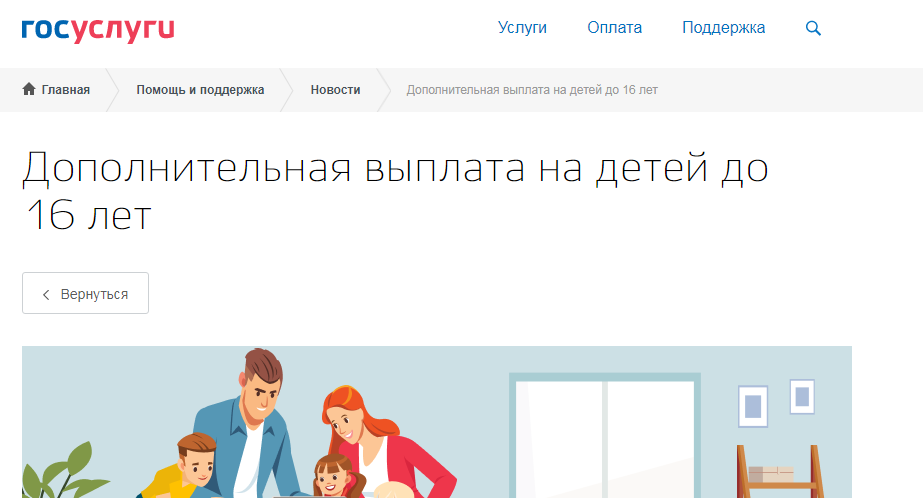Click the Вернуться button
The width and height of the screenshot is (923, 498).
85,293
